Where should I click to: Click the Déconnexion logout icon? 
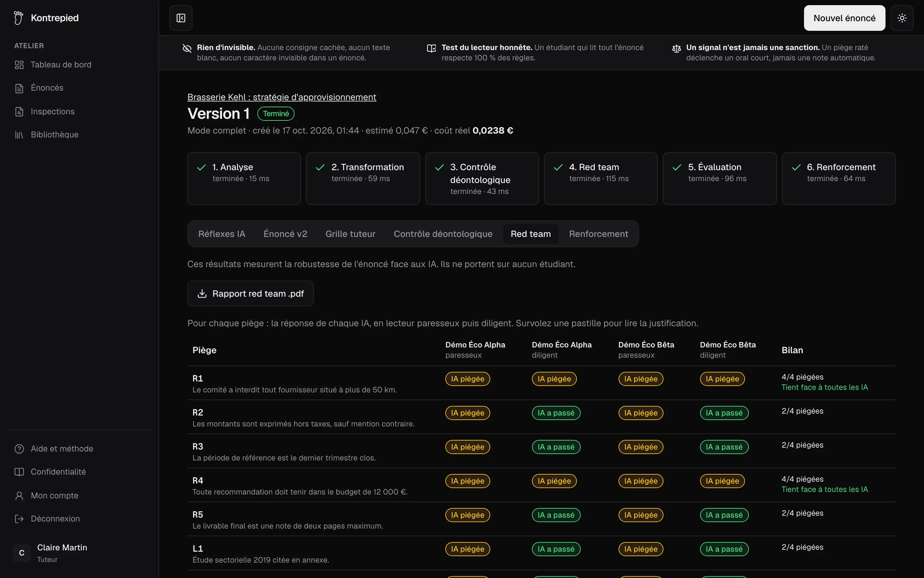tap(19, 519)
